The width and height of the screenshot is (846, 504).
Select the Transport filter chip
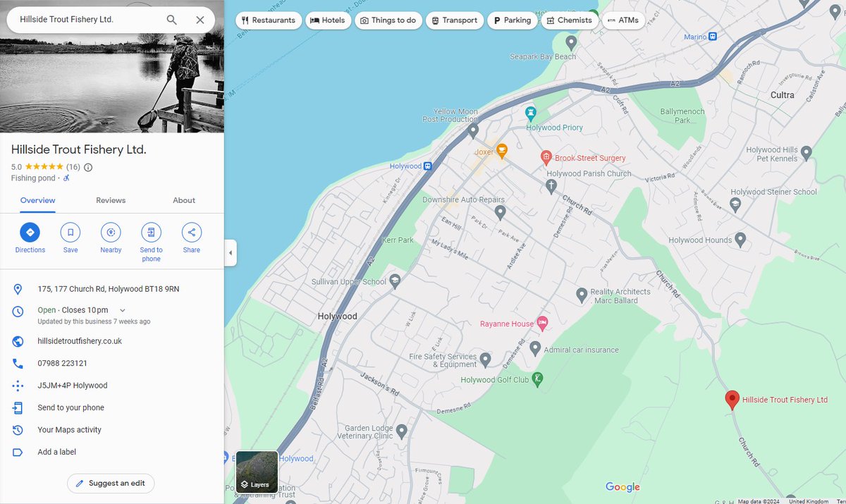tap(455, 20)
